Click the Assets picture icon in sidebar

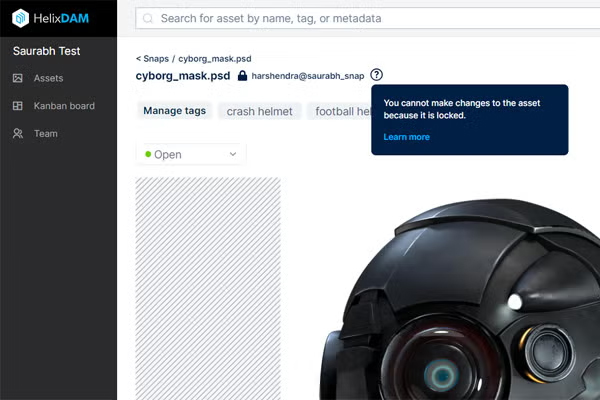point(18,78)
